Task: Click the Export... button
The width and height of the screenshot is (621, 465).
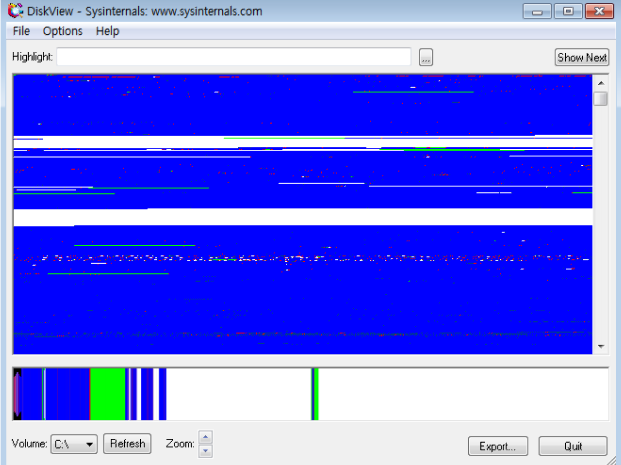Action: (x=498, y=446)
